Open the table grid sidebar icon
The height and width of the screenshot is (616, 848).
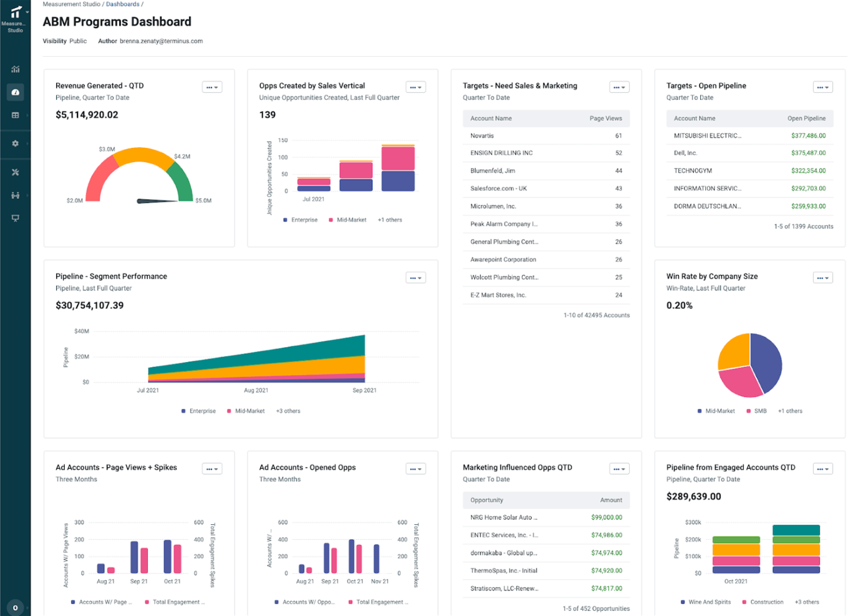[16, 115]
